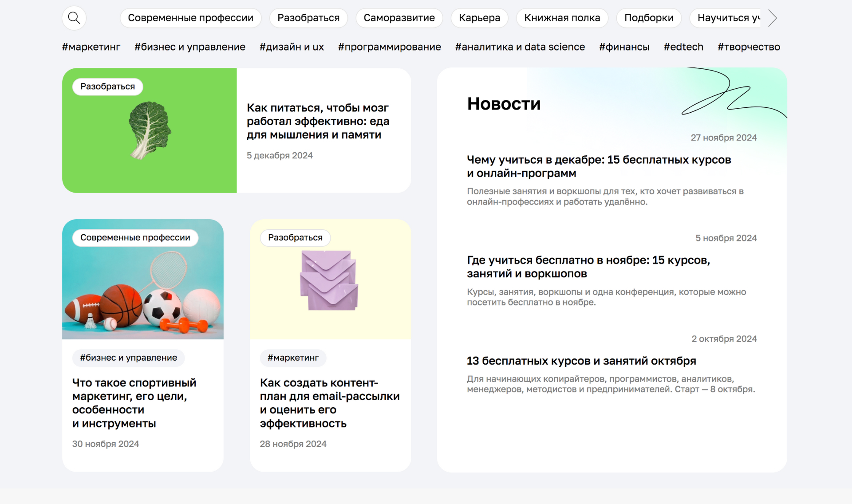852x504 pixels.
Task: Open the Научиться category pill
Action: coord(726,18)
